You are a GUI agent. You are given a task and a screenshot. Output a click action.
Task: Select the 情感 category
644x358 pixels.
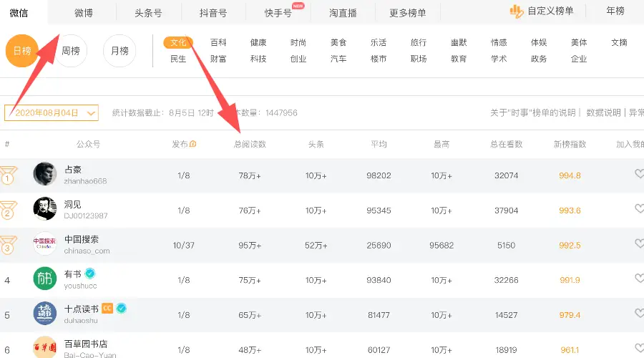coord(499,42)
